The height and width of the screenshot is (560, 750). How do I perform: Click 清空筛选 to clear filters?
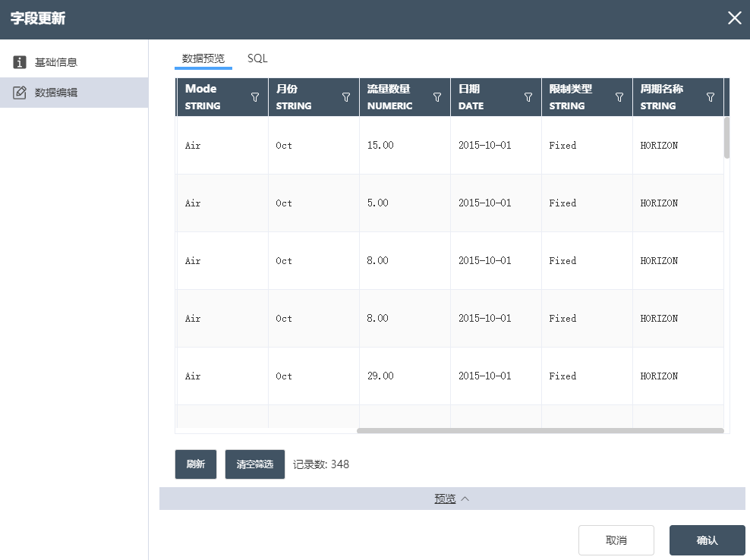coord(254,464)
